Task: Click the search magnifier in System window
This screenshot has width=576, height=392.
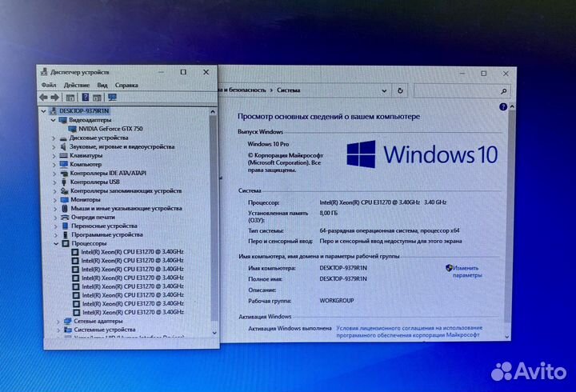Action: click(x=504, y=91)
